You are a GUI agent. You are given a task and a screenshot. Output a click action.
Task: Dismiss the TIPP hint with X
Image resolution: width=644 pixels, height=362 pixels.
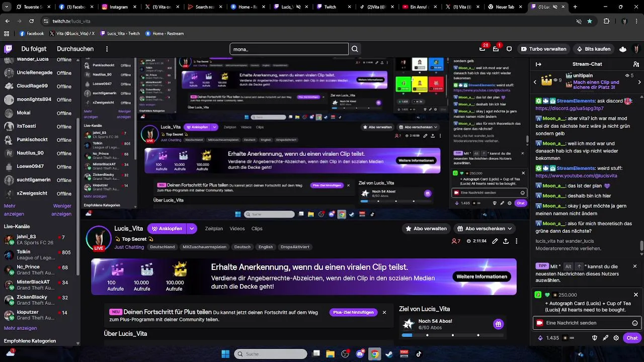635,266
